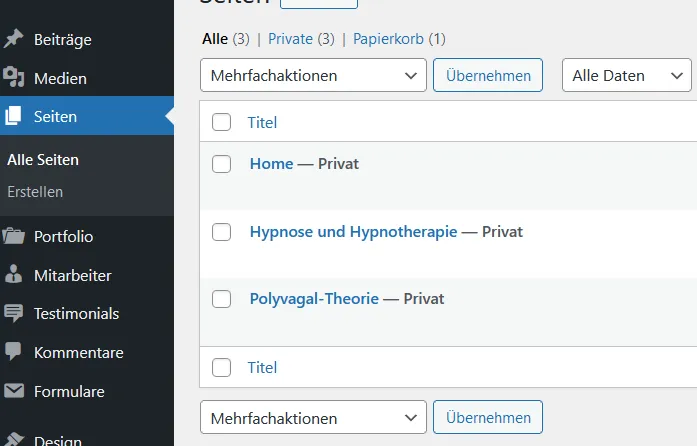Viewport: 697px width, 446px height.
Task: Click the top Übernehmen button
Action: click(x=488, y=75)
